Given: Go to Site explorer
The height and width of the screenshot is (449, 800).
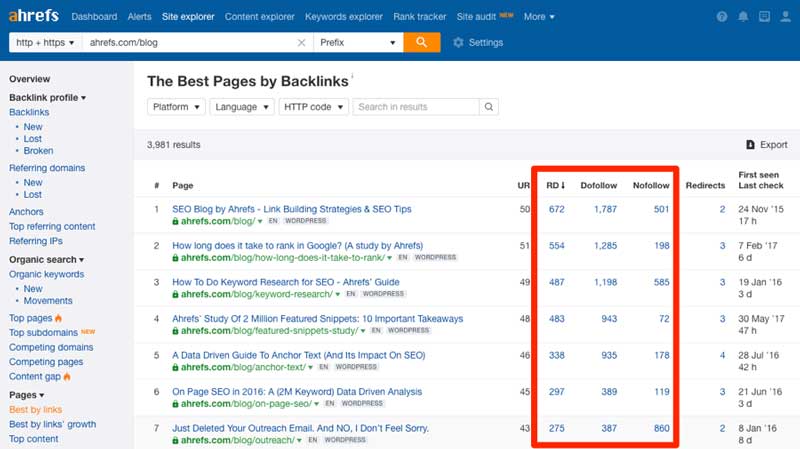Looking at the screenshot, I should click(188, 17).
